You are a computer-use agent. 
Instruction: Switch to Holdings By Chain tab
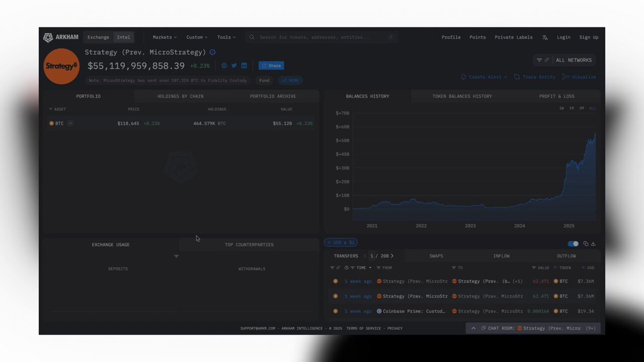click(x=180, y=96)
